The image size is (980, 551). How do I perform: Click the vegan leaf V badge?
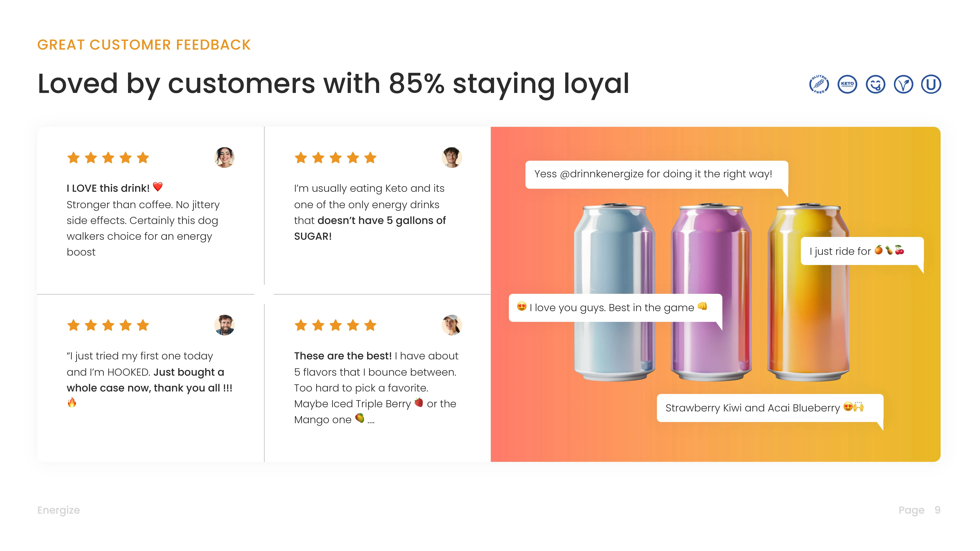[x=903, y=84]
